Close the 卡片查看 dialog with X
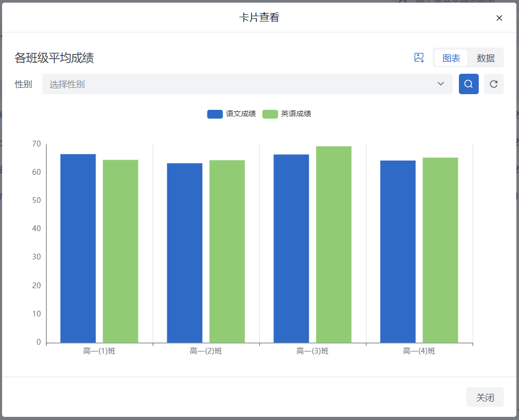The height and width of the screenshot is (420, 519). tap(499, 18)
